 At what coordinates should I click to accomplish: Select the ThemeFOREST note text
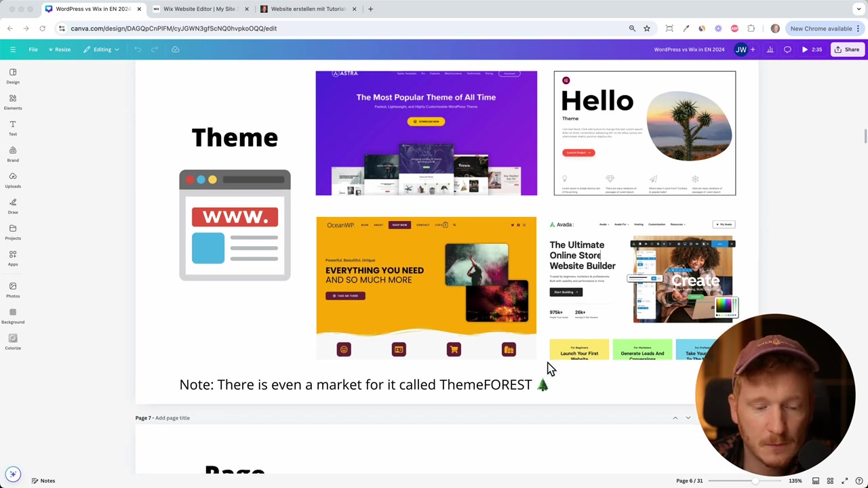click(x=363, y=385)
